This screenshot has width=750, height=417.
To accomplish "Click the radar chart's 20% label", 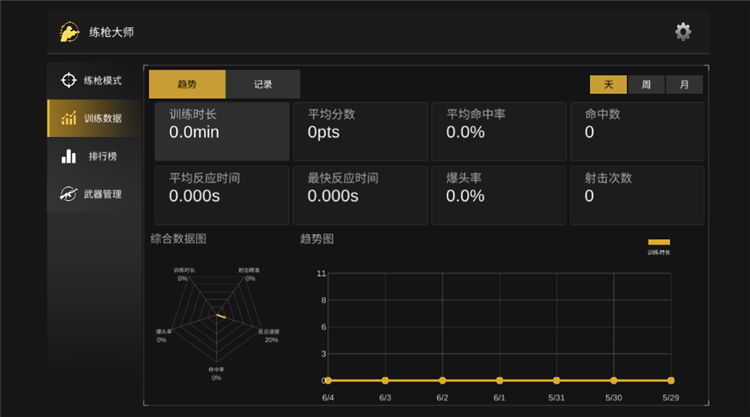I will pos(271,340).
